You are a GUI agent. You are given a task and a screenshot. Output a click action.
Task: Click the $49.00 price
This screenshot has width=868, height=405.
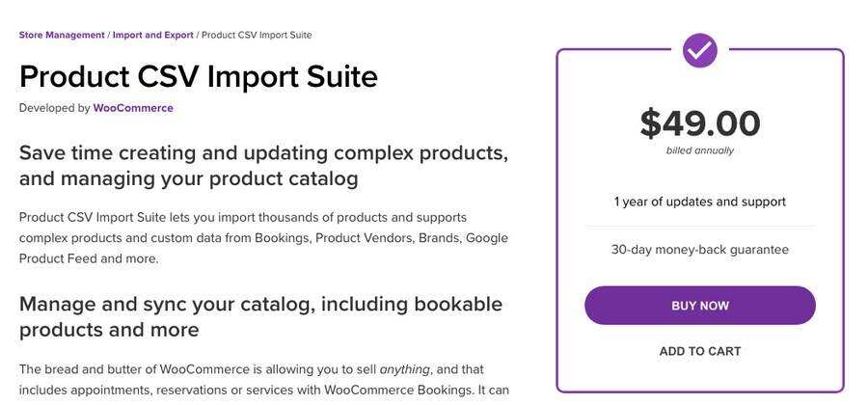click(699, 123)
